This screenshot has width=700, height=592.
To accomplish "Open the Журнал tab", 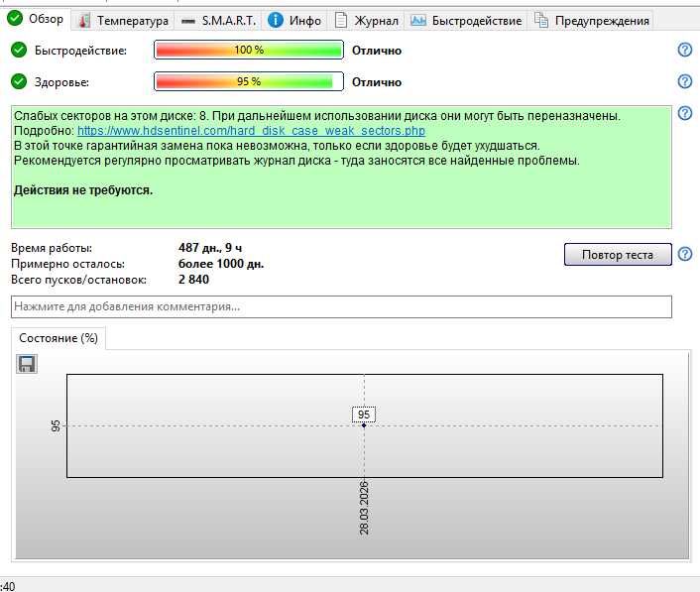I will (x=367, y=21).
